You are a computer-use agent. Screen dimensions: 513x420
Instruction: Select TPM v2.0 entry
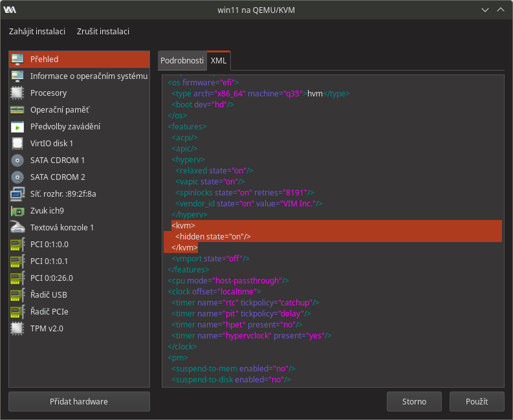(79, 329)
